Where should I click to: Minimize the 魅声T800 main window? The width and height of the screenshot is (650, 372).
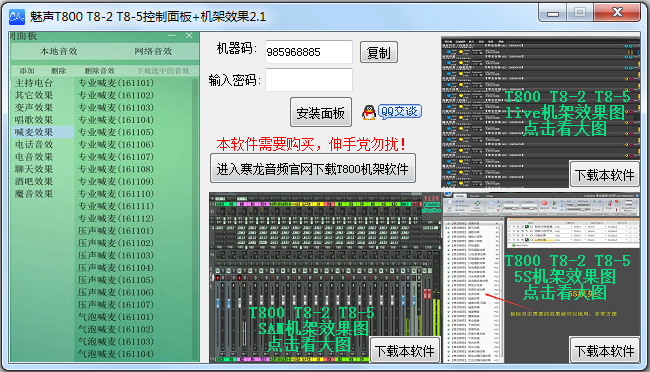(552, 12)
